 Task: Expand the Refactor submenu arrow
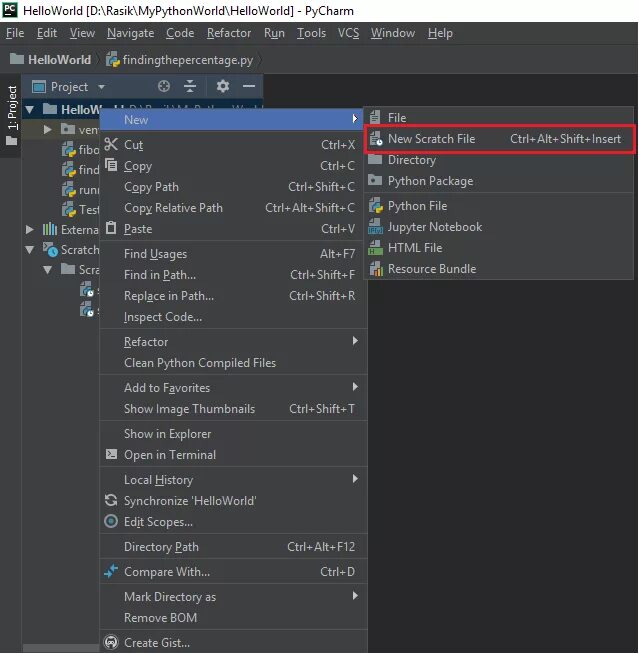[x=355, y=341]
